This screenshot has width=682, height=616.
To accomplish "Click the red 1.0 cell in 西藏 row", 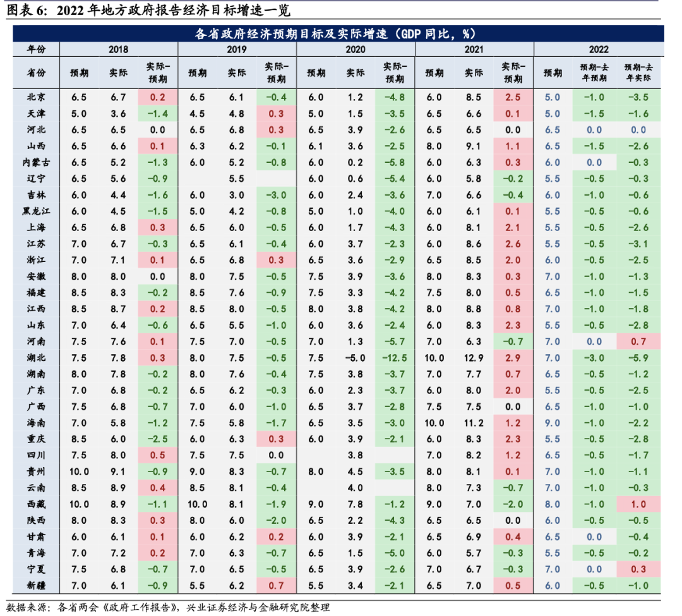I will [x=639, y=504].
